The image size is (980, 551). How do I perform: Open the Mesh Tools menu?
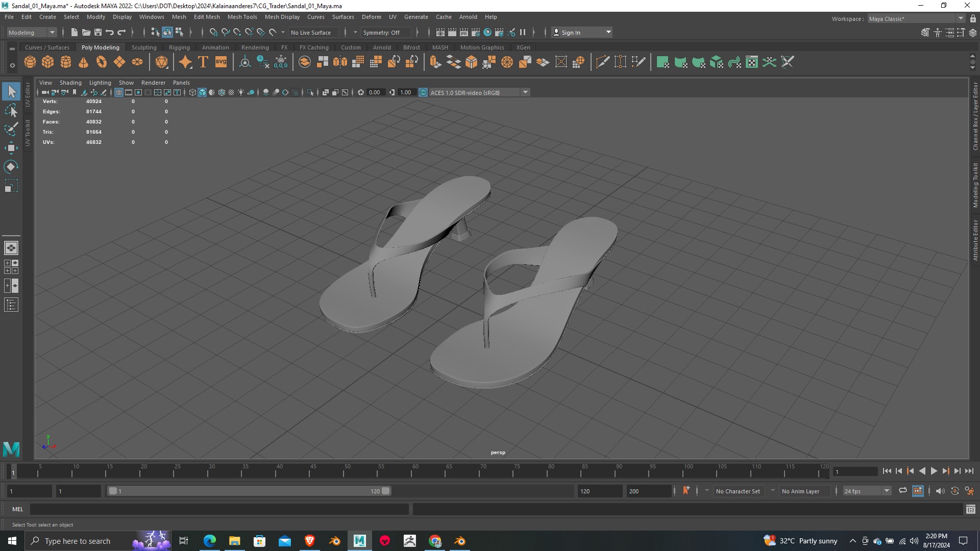242,17
